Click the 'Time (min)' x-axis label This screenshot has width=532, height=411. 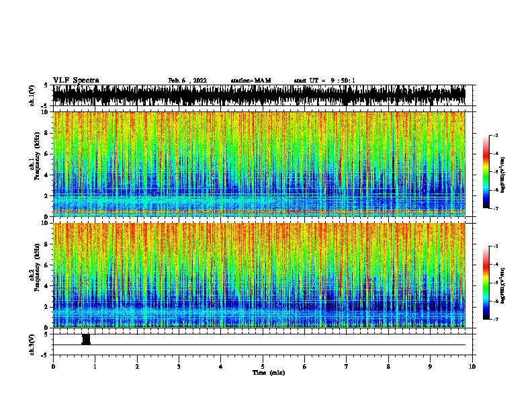[x=269, y=373]
